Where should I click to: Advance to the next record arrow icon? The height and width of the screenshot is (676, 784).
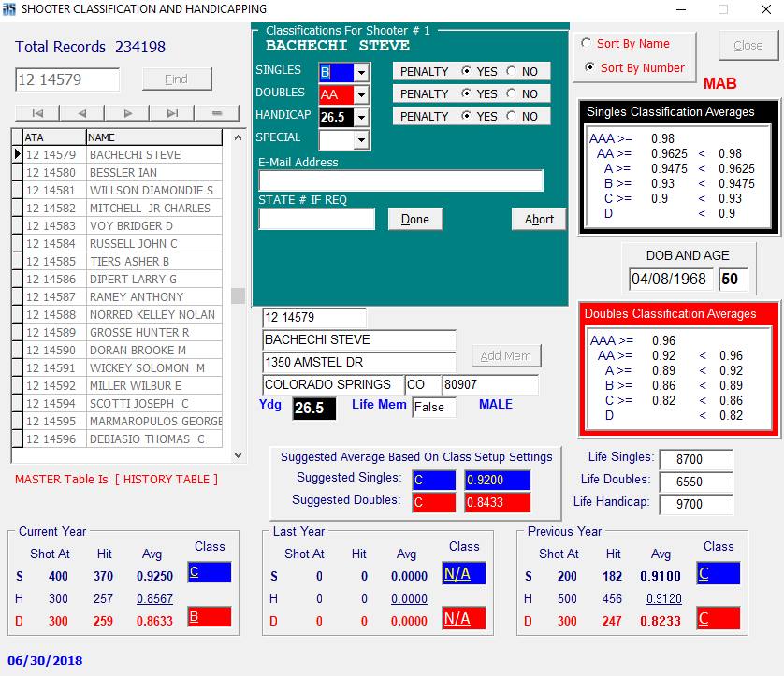127,112
